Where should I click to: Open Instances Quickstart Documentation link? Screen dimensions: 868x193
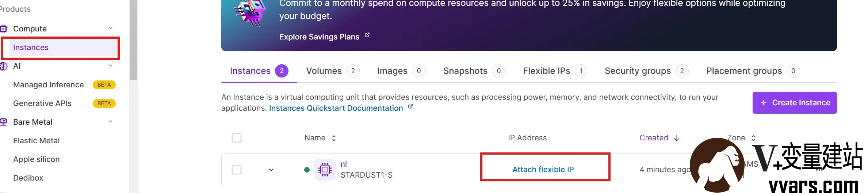[x=336, y=108]
